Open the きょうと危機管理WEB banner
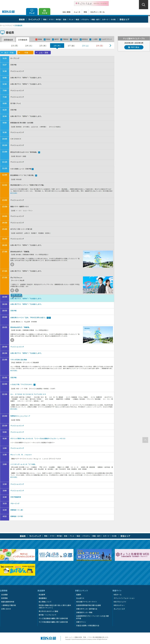The width and height of the screenshot is (150, 644). (x=132, y=555)
